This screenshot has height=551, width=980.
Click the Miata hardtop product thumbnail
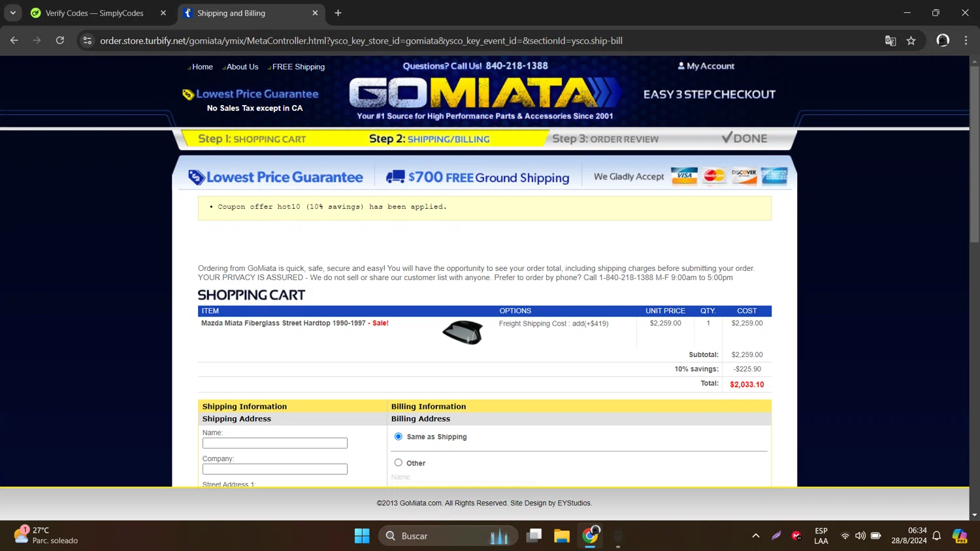pos(463,332)
